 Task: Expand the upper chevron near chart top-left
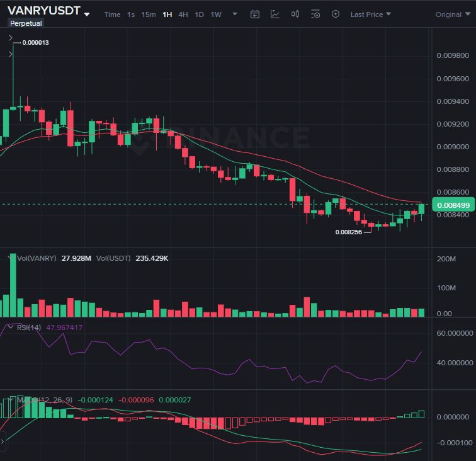pos(10,38)
